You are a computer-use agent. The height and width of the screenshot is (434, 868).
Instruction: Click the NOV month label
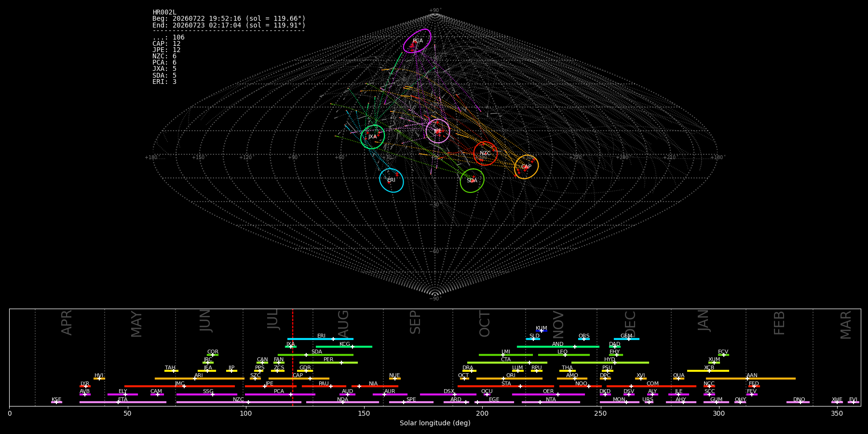tap(558, 325)
